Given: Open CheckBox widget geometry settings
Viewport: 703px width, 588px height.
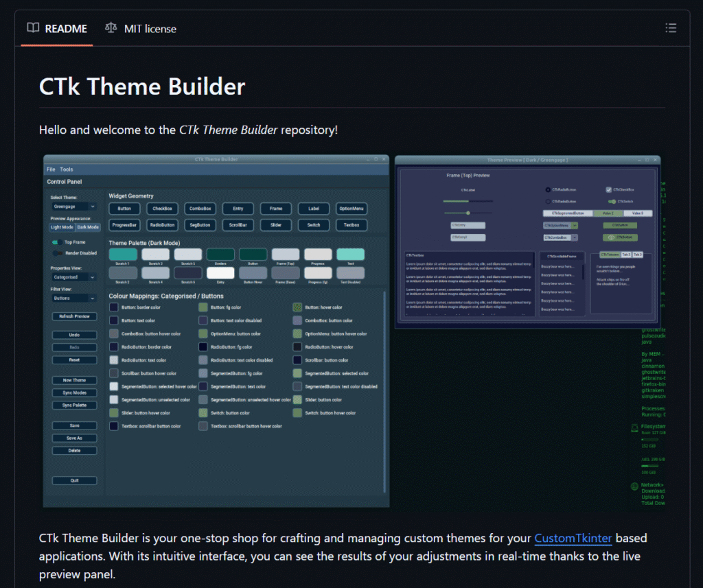Looking at the screenshot, I should [162, 209].
